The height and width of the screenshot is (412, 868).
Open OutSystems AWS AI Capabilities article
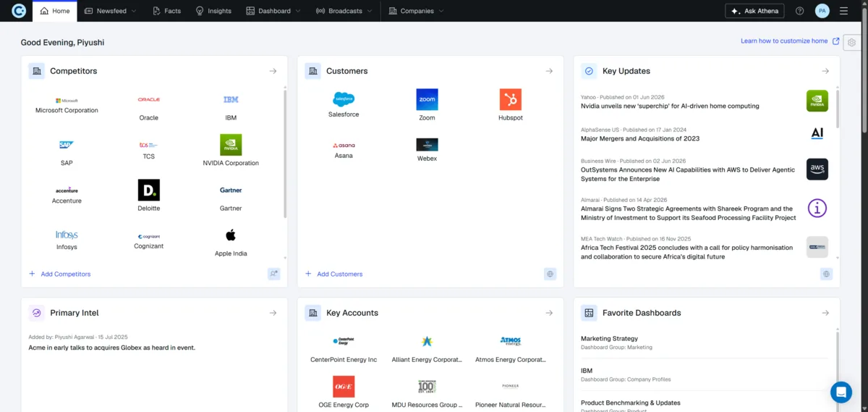pos(688,175)
